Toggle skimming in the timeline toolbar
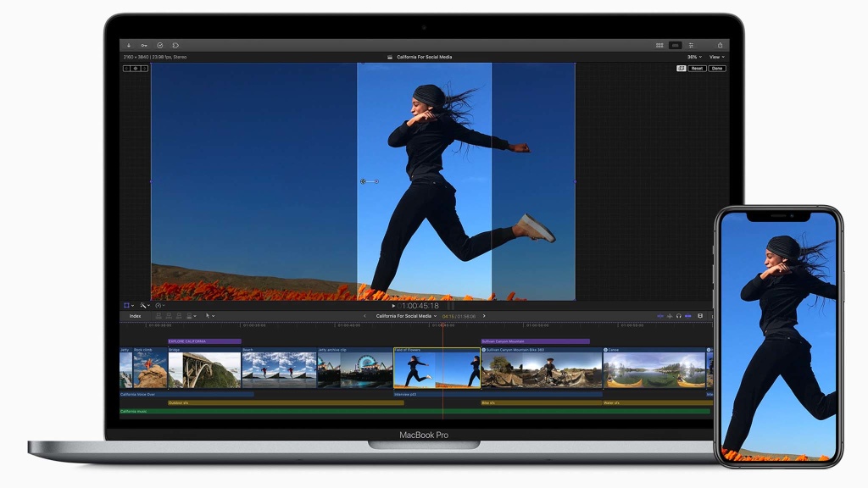Screen dimensions: 868x488 coord(659,315)
